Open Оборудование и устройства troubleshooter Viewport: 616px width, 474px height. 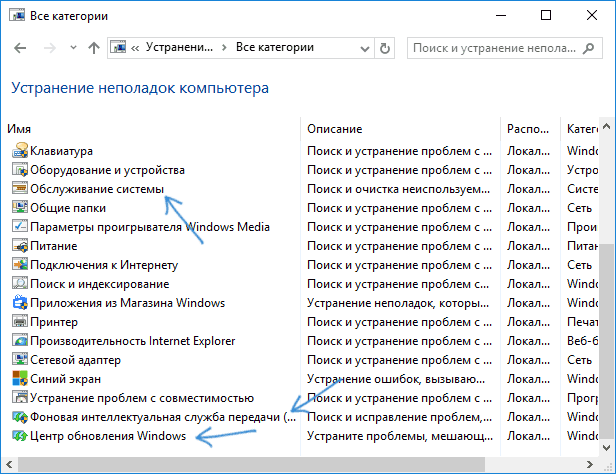point(107,170)
